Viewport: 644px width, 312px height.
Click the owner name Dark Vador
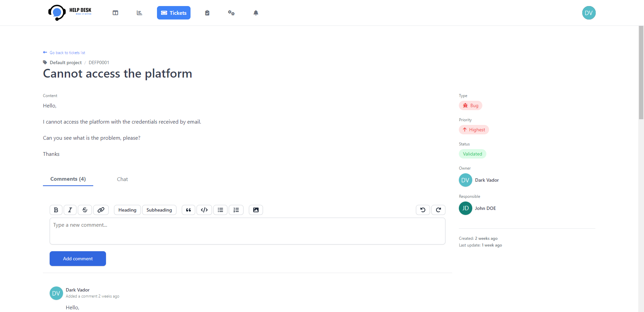[x=487, y=180]
